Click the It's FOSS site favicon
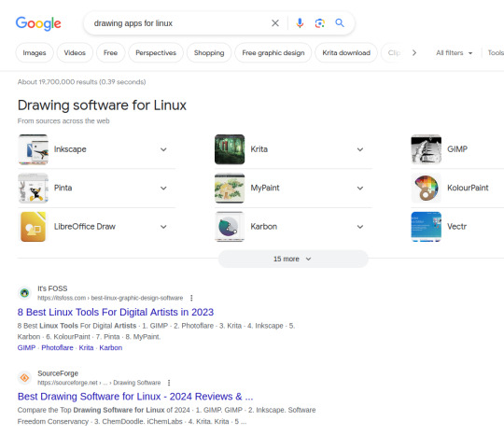This screenshot has height=435, width=504. (x=25, y=293)
